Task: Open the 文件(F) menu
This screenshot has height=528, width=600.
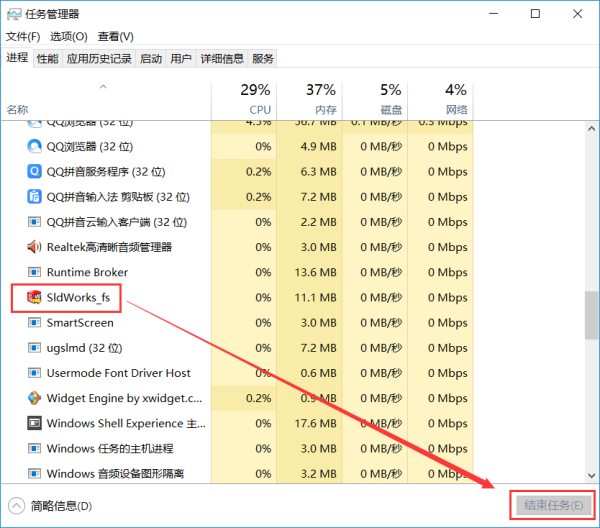Action: coord(22,37)
